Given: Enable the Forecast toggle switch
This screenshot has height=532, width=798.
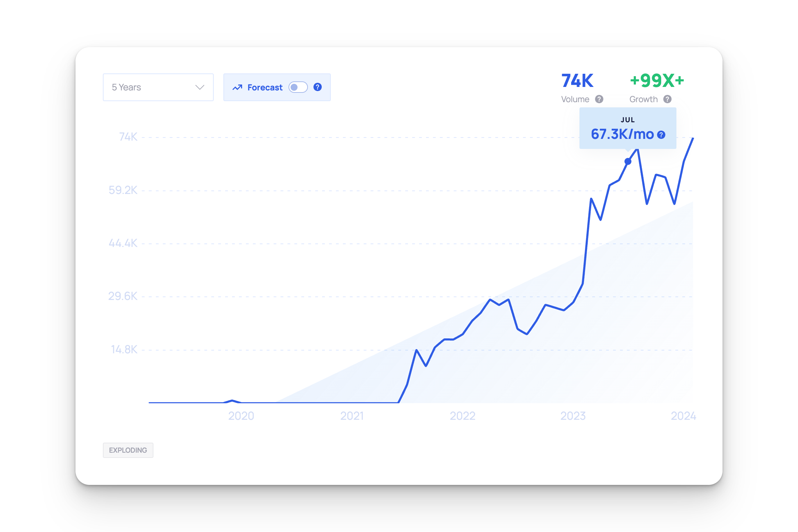Looking at the screenshot, I should tap(298, 87).
